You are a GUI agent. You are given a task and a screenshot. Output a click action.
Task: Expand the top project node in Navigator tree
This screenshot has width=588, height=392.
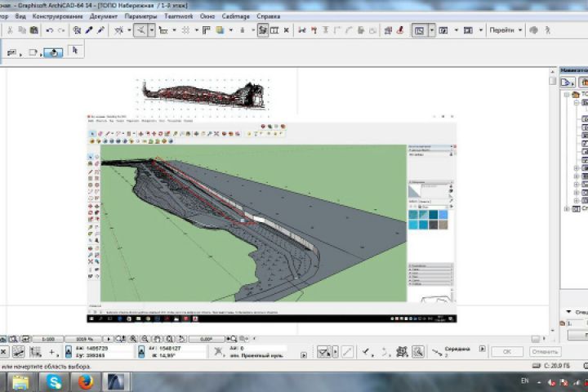pos(567,94)
